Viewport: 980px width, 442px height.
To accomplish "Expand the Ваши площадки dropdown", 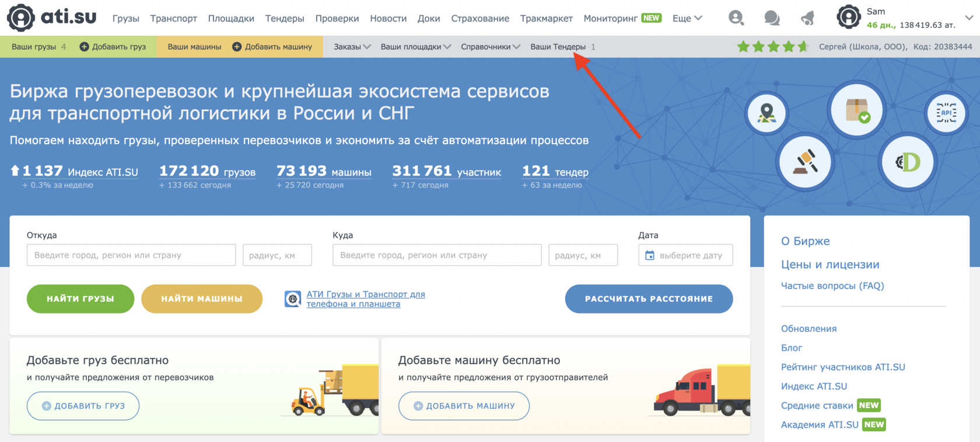I will (416, 47).
